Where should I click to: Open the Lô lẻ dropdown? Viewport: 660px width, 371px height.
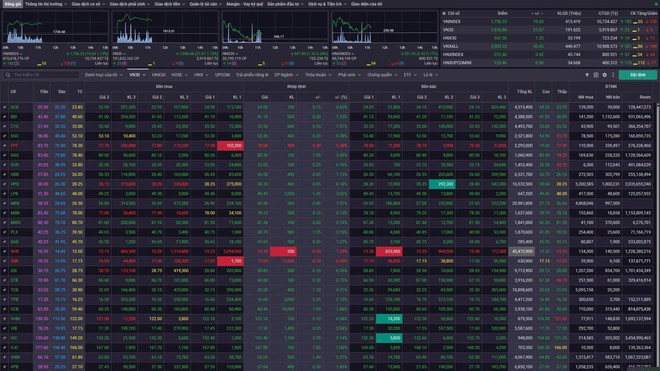coord(430,75)
